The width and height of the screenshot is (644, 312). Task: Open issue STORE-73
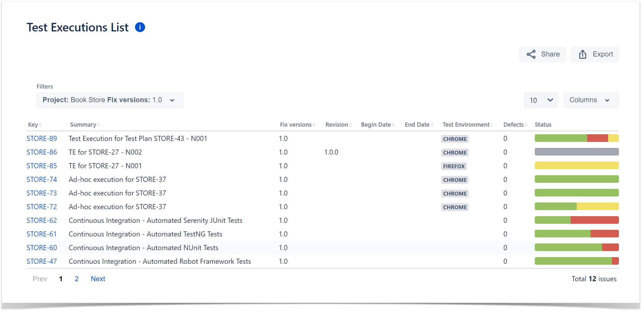[42, 193]
